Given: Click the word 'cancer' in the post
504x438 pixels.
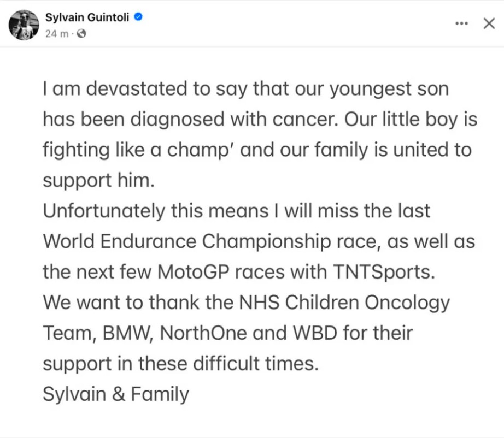Looking at the screenshot, I should click(305, 120).
